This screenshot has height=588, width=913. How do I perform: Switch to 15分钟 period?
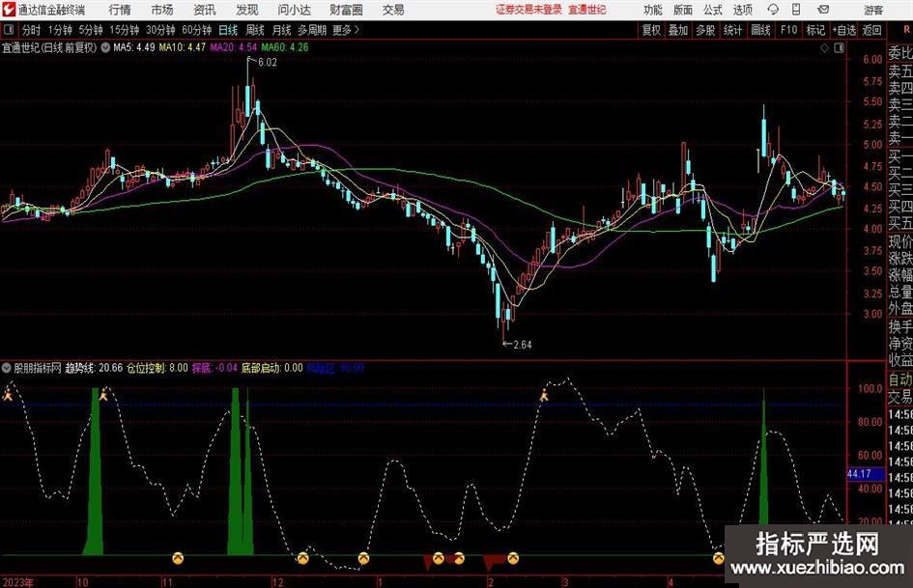coord(124,30)
